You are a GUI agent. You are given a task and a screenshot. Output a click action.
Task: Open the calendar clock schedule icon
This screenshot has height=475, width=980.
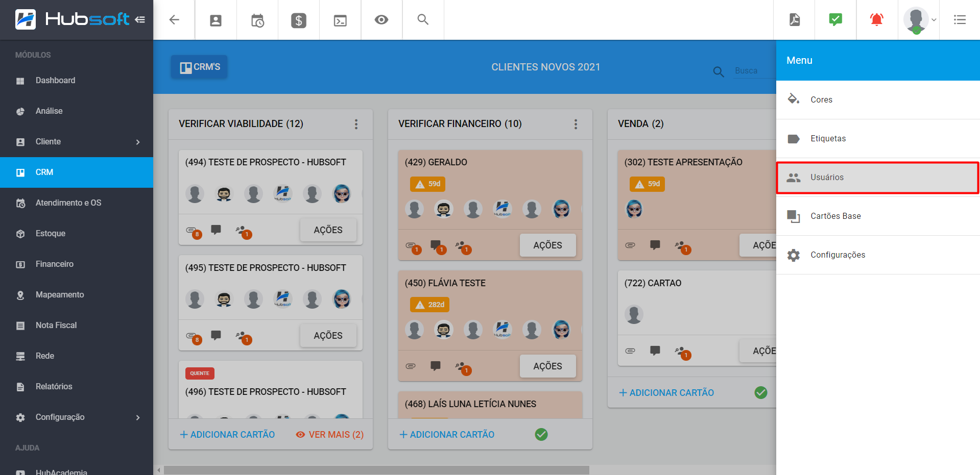coord(257,20)
